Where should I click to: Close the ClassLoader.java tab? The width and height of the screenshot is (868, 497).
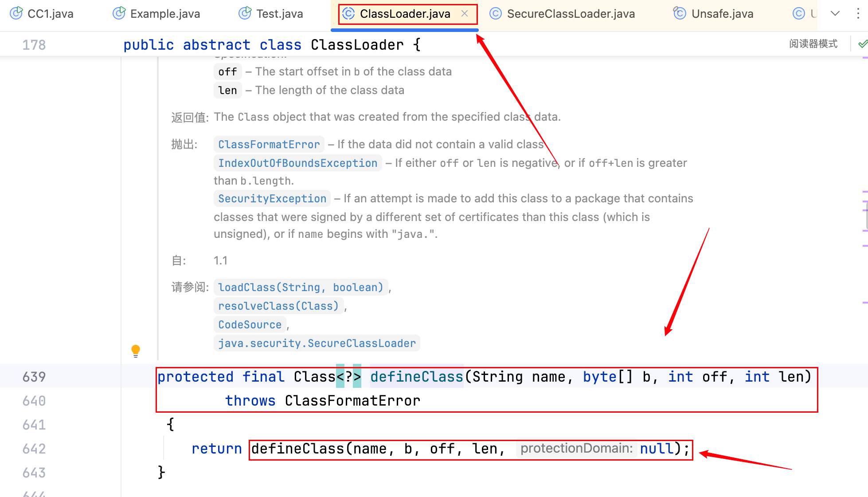465,14
